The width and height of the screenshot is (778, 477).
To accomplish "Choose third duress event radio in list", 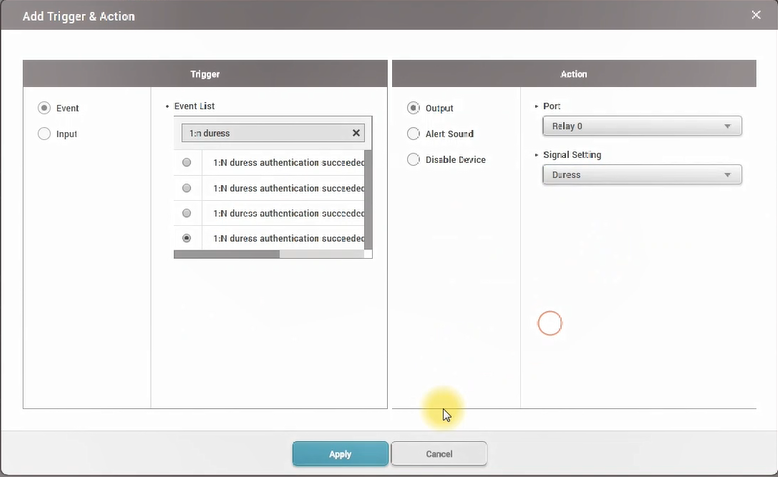I will [187, 213].
